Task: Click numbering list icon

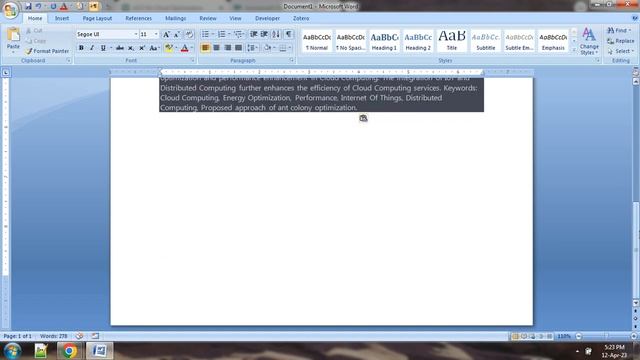Action: (222, 34)
